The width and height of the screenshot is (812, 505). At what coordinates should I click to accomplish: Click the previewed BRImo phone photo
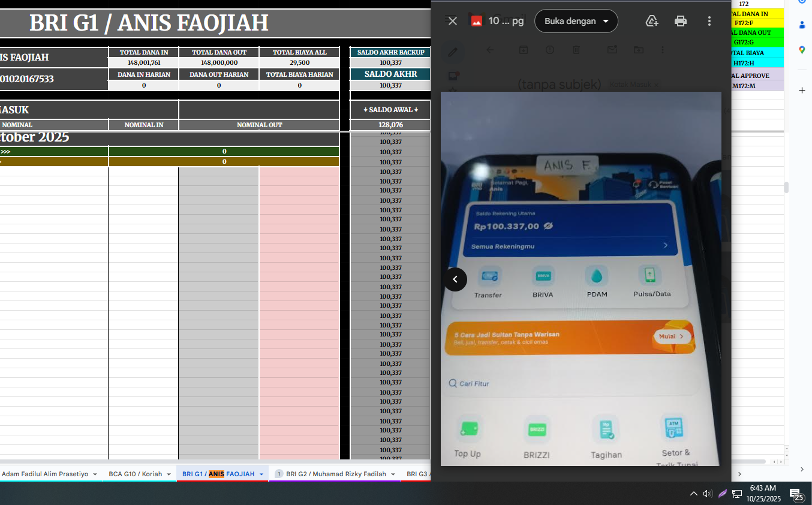coord(581,279)
